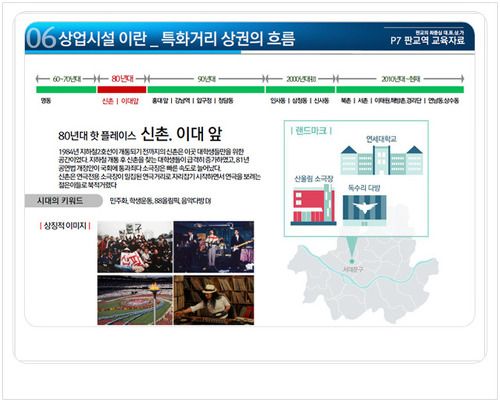Click the red 80년대 era label
Image resolution: width=500 pixels, height=402 pixels.
pos(122,79)
